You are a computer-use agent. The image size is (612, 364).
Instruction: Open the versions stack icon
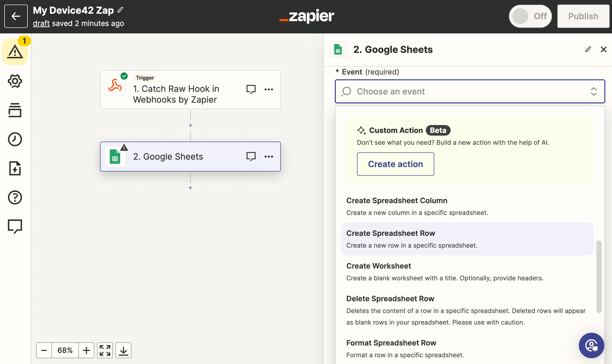15,110
